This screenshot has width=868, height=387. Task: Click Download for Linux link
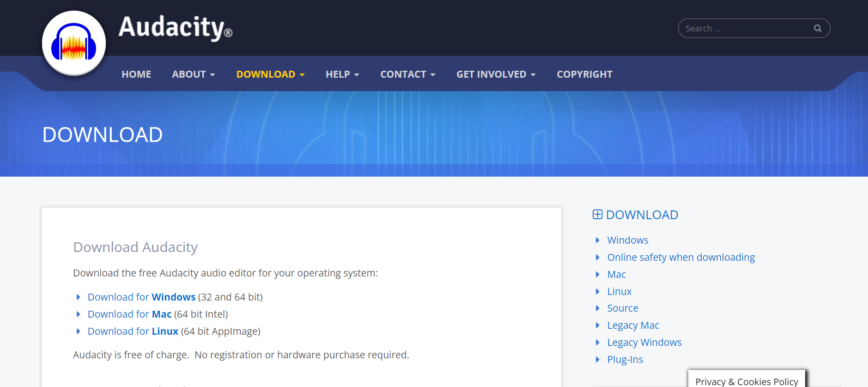pos(133,331)
